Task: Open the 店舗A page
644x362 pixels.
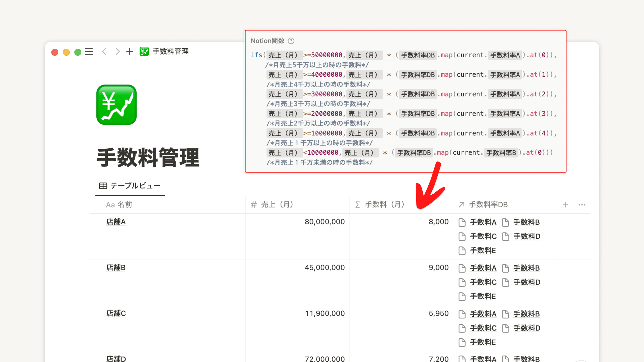Action: (116, 222)
